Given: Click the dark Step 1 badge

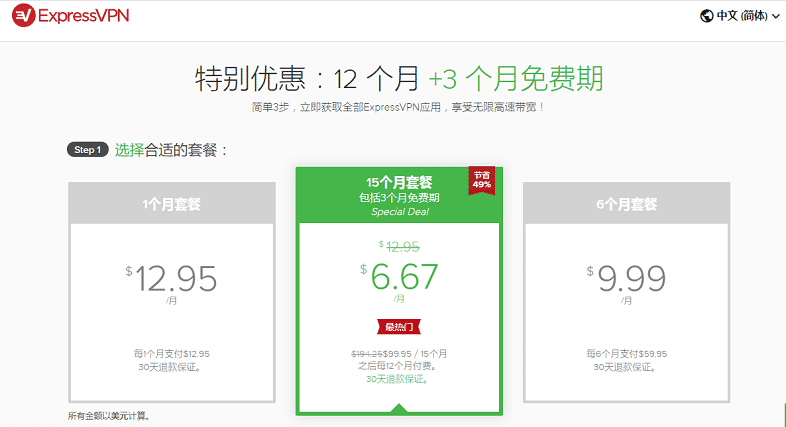Looking at the screenshot, I should [x=86, y=150].
